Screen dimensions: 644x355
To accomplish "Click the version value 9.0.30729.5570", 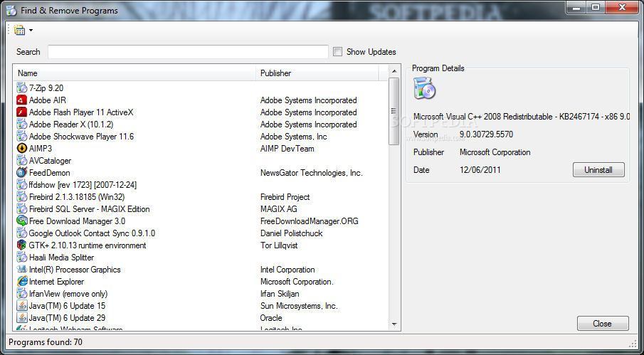I will click(x=486, y=134).
